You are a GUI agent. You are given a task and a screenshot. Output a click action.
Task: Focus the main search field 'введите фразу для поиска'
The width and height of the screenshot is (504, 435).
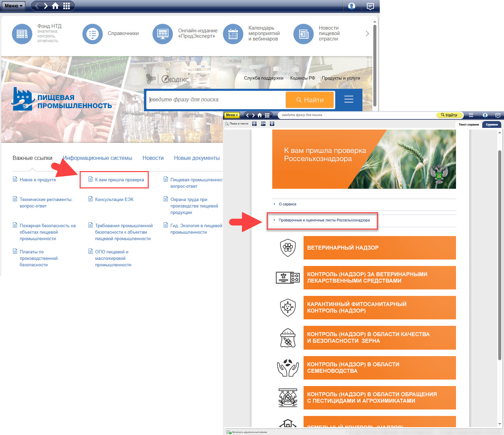pos(216,100)
